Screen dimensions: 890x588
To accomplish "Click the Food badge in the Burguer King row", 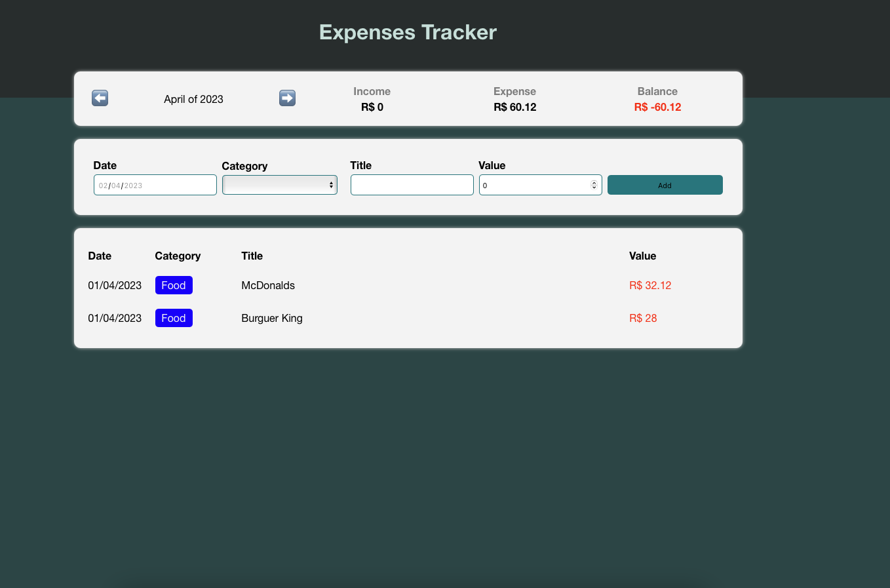I will [x=174, y=318].
